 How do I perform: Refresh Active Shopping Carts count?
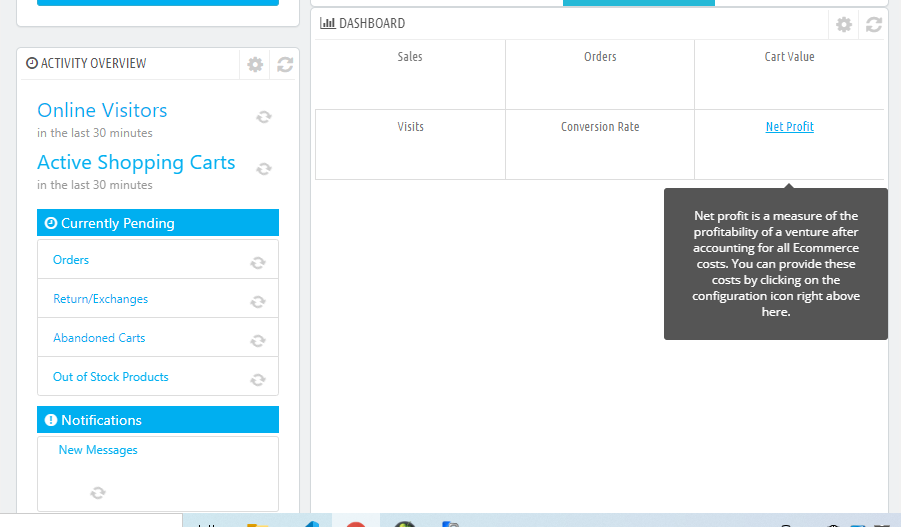pos(264,169)
